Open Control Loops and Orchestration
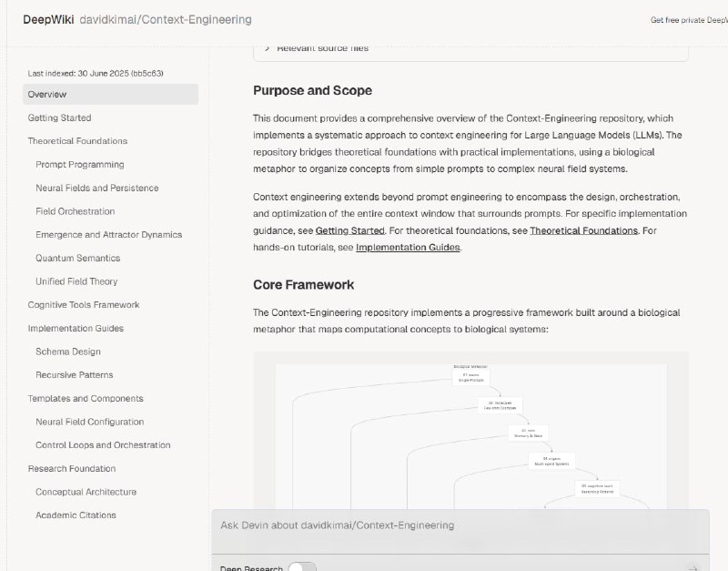The height and width of the screenshot is (571, 728). (x=105, y=444)
